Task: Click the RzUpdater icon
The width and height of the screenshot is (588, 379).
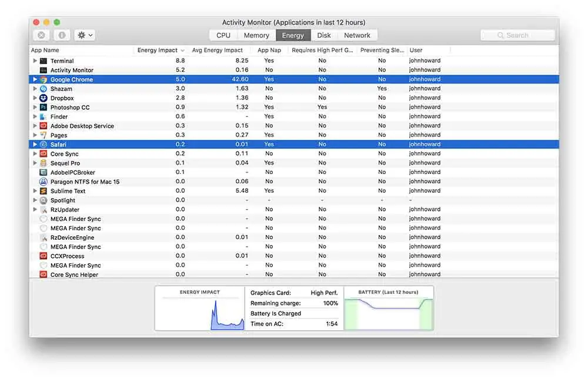Action: click(44, 210)
